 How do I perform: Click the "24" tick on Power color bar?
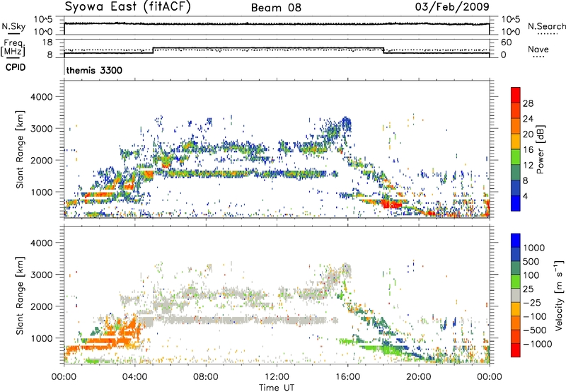(x=528, y=119)
